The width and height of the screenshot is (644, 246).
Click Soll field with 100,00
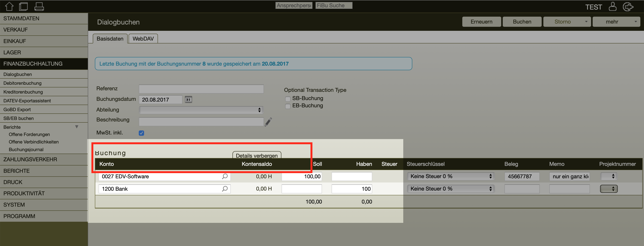click(x=301, y=176)
